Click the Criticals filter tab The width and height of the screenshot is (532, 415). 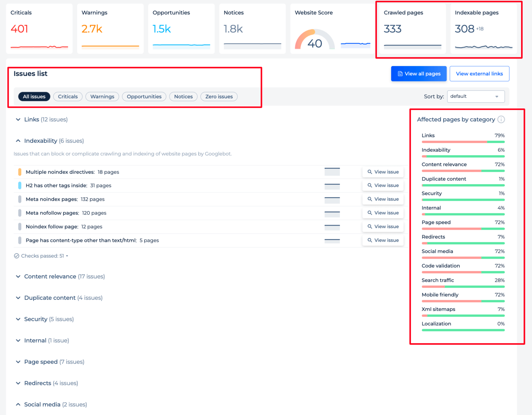(68, 96)
